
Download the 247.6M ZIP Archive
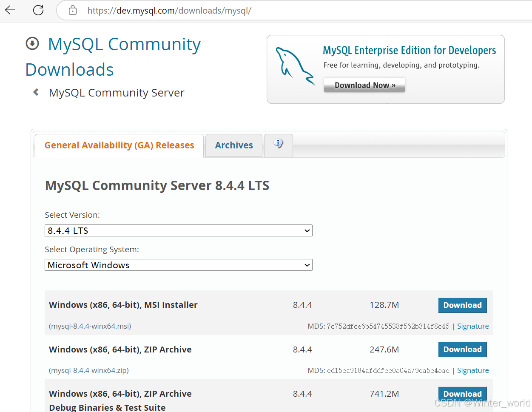[x=462, y=349]
